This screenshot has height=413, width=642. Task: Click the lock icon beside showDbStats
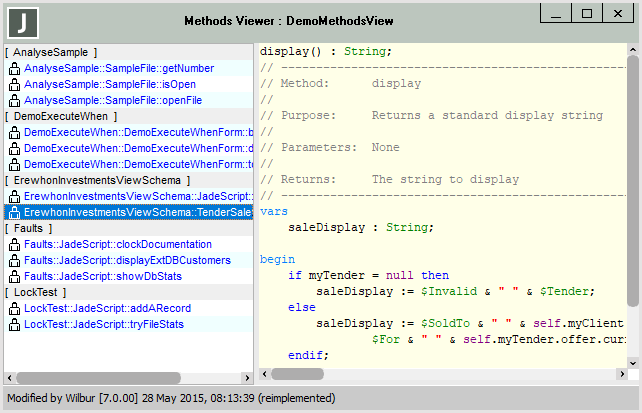coord(14,277)
